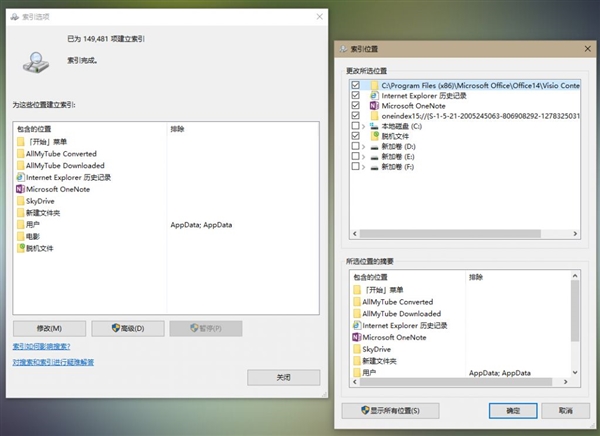Click 新加卷 (F:) drive icon
This screenshot has height=436, width=600.
point(375,167)
